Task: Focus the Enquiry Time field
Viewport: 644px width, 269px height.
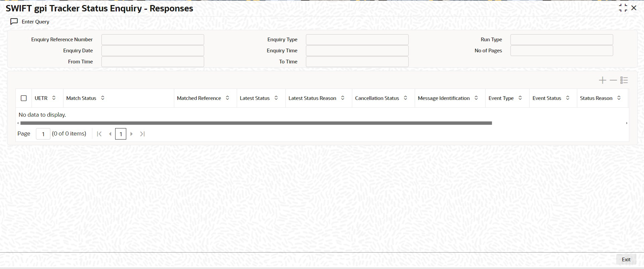Action: tap(357, 51)
